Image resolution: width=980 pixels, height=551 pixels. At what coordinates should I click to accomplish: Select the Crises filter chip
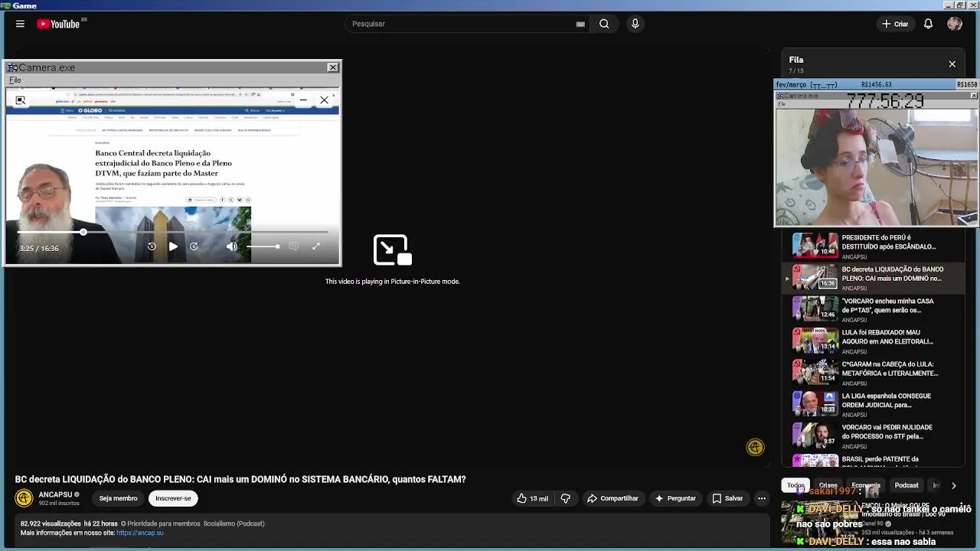[x=828, y=485]
